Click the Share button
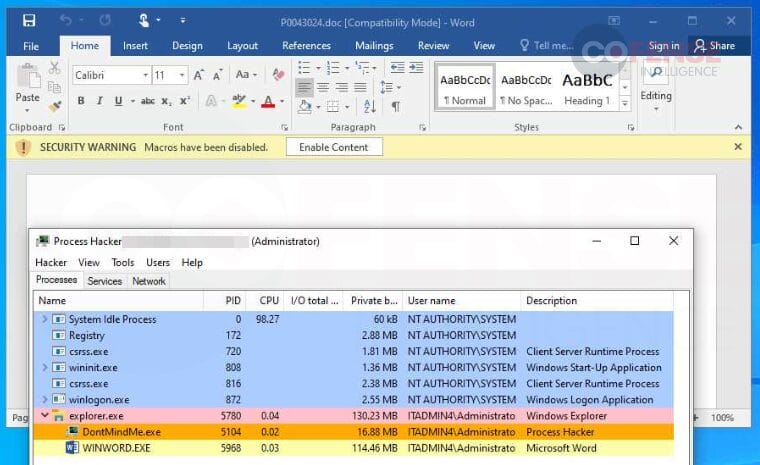 coord(715,46)
